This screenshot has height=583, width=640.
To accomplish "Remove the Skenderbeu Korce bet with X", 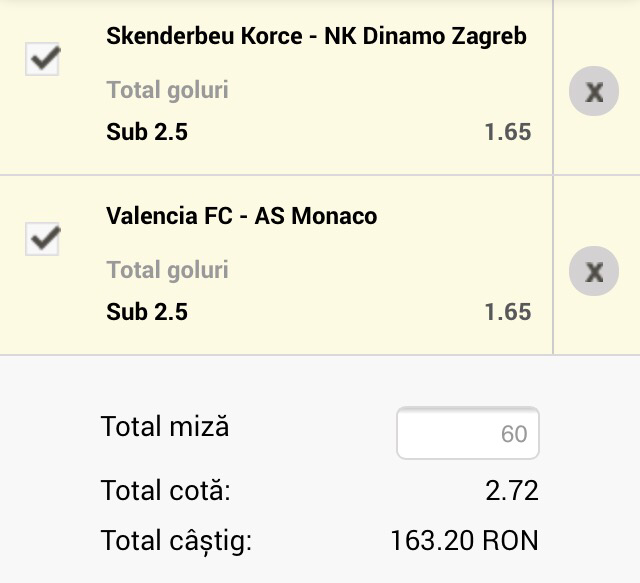I will [x=594, y=92].
